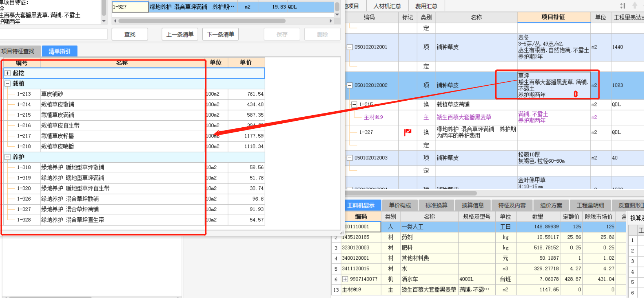The height and width of the screenshot is (298, 644).
Task: Collapse sub-item 1-215 in the bill table
Action: click(x=354, y=104)
